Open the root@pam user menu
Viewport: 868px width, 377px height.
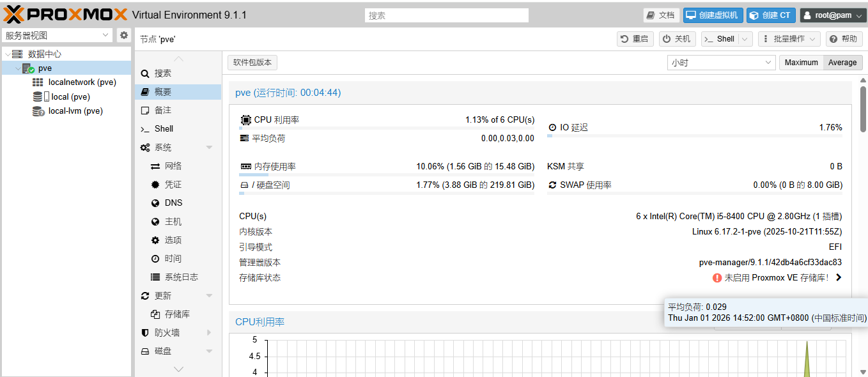pos(833,15)
